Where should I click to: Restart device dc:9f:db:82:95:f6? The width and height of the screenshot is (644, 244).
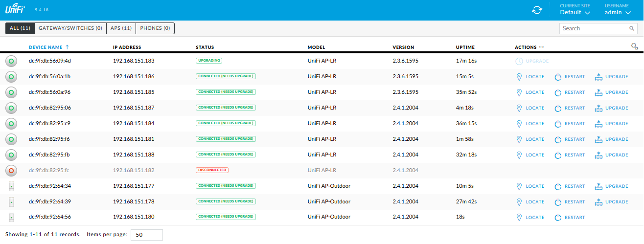click(570, 139)
